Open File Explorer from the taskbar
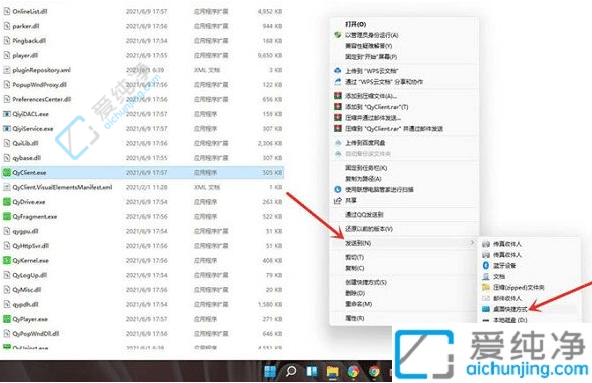The image size is (592, 383). (333, 371)
